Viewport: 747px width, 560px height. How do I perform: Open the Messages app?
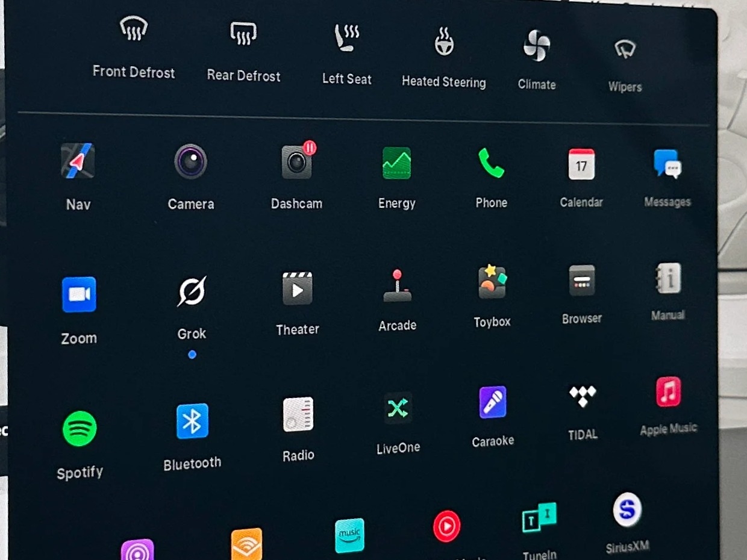click(667, 163)
